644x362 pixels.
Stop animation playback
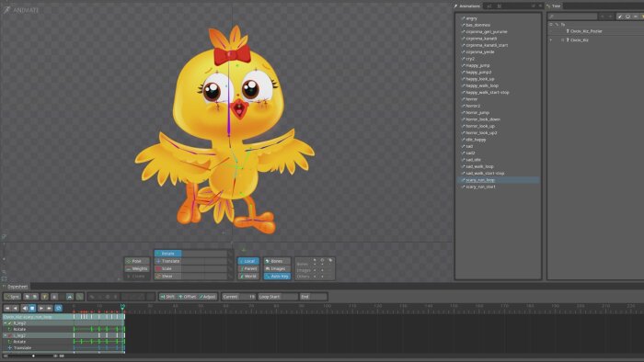(x=32, y=308)
